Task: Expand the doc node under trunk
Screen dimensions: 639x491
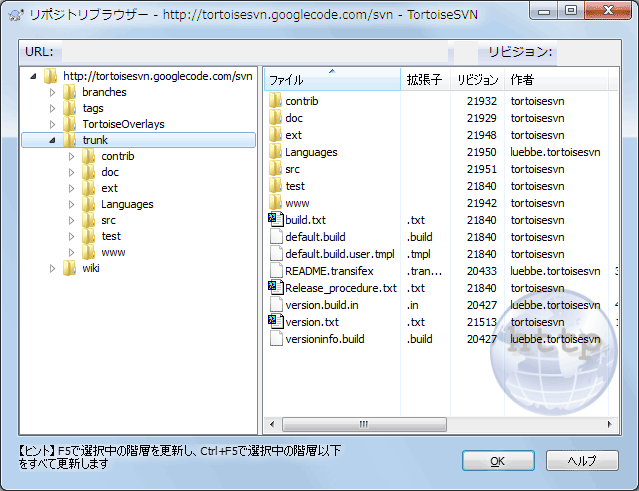Action: pos(71,172)
